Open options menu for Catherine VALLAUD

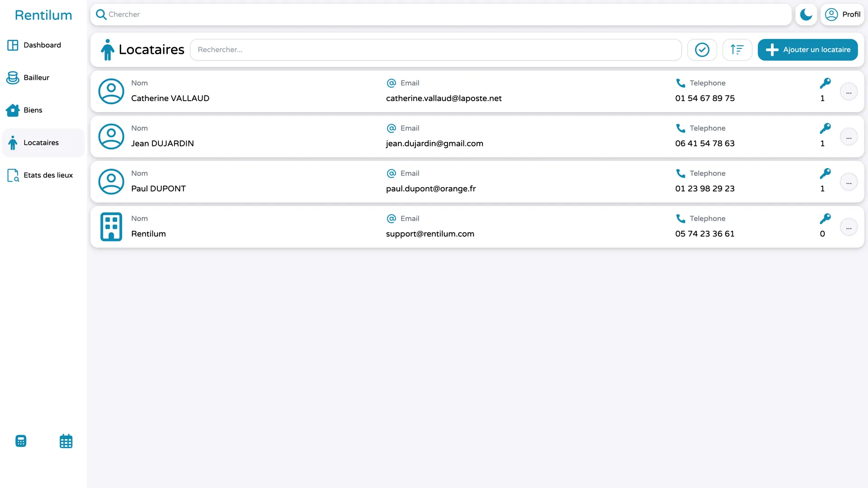click(849, 92)
